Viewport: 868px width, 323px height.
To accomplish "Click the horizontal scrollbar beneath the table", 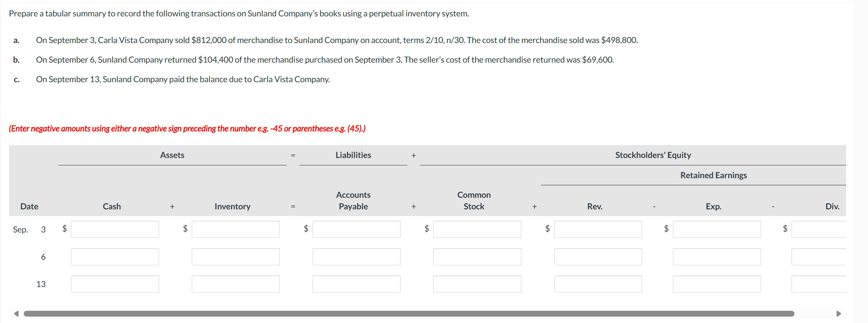I will [x=404, y=313].
